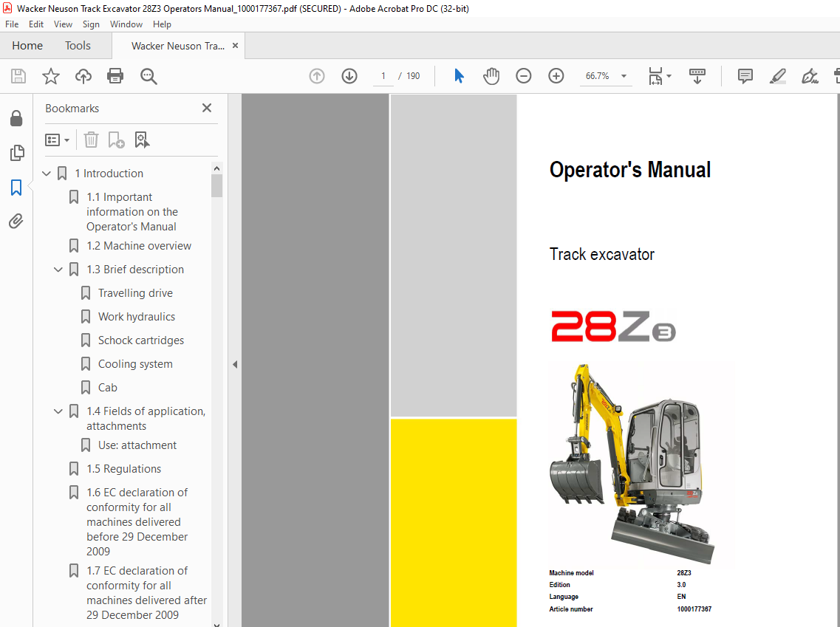This screenshot has height=627, width=840.
Task: Open zoom level dropdown arrow
Action: [x=624, y=76]
